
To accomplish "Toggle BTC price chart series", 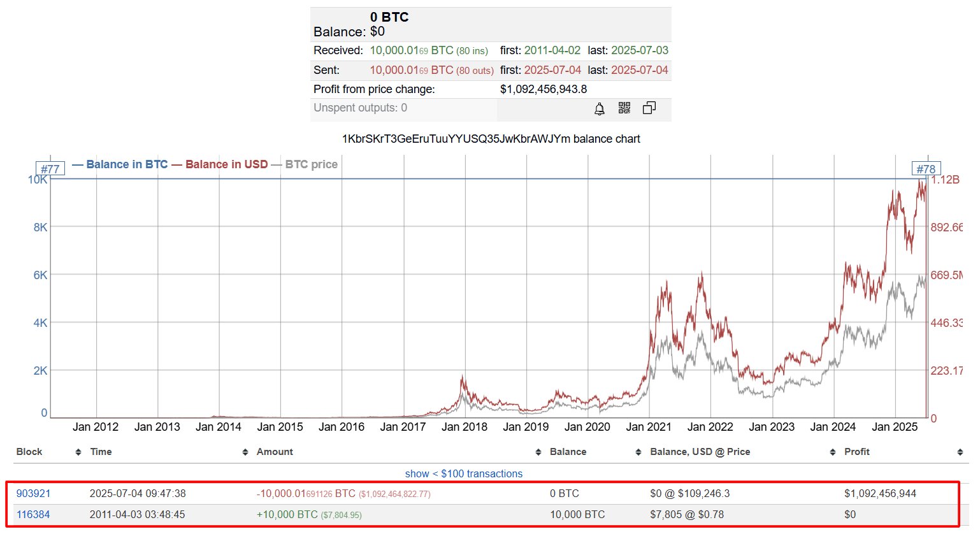I will pyautogui.click(x=305, y=164).
